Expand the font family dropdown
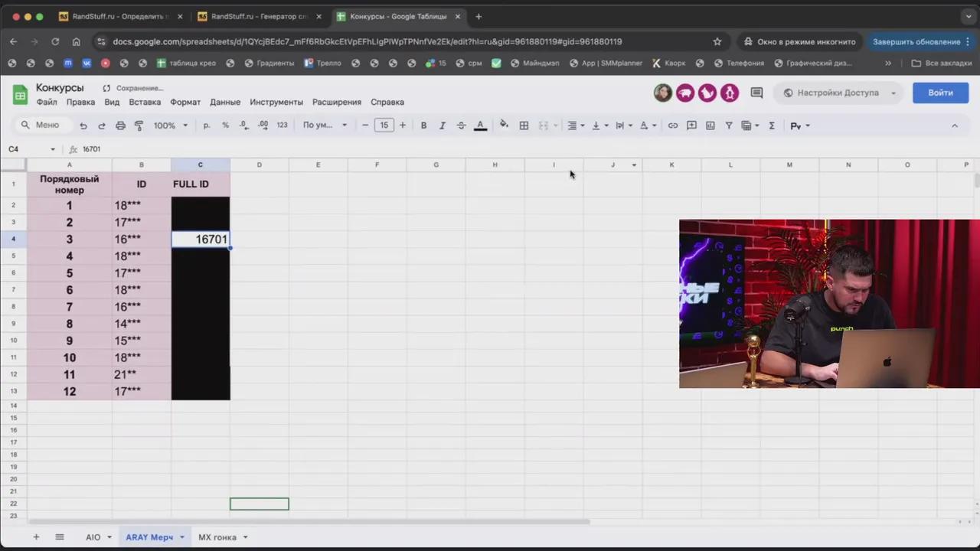The width and height of the screenshot is (980, 551). tap(325, 126)
